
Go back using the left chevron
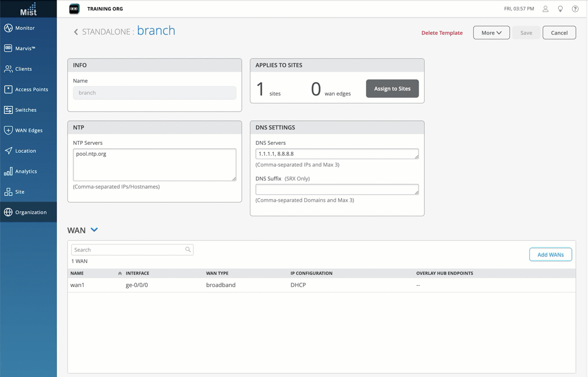pos(76,32)
